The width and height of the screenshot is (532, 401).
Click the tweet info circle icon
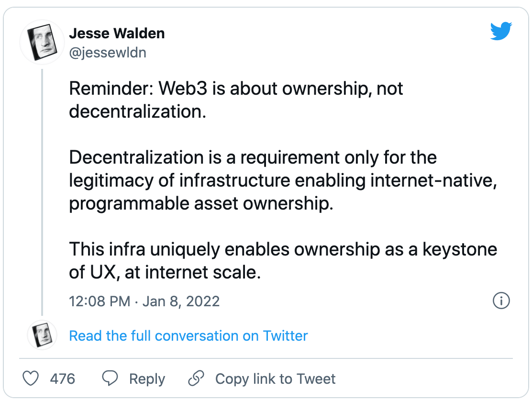click(x=501, y=301)
